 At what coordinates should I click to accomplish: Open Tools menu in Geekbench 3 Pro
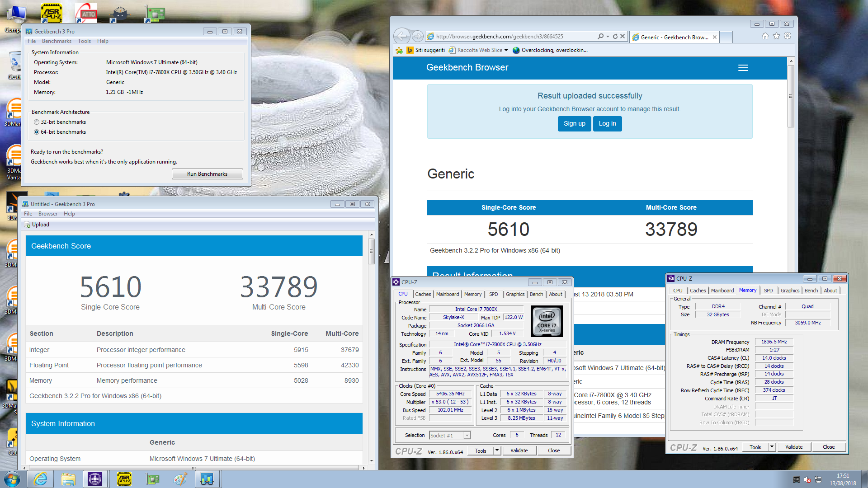pyautogui.click(x=84, y=41)
